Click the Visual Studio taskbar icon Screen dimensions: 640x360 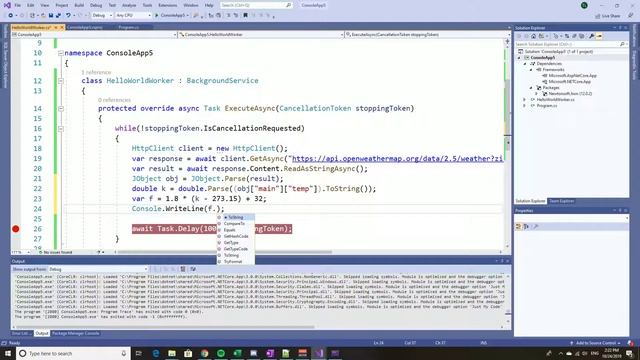tap(319, 353)
